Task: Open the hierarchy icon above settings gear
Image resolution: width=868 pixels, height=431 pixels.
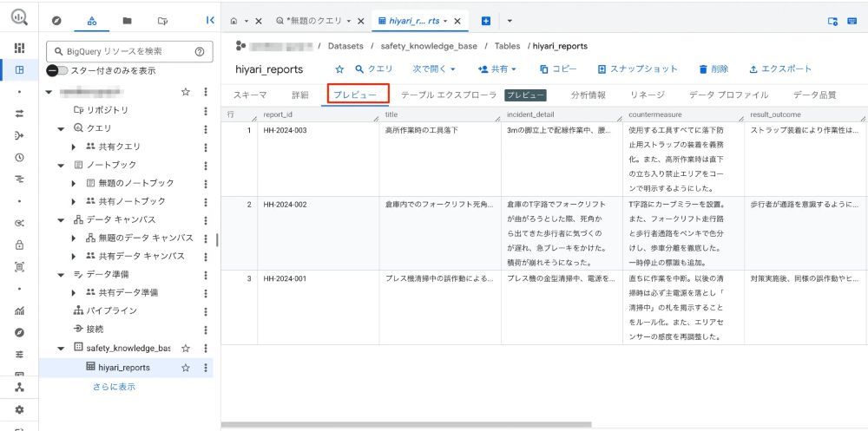Action: coord(19,388)
